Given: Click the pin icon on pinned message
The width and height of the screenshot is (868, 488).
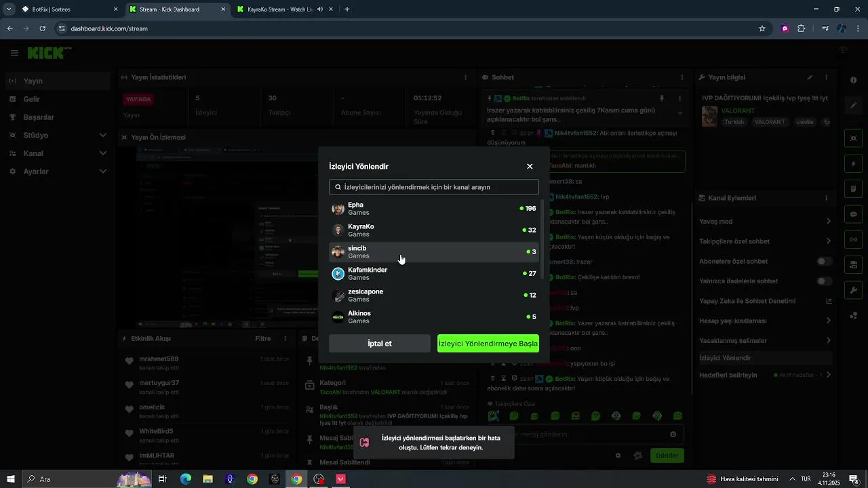Looking at the screenshot, I should tap(662, 98).
